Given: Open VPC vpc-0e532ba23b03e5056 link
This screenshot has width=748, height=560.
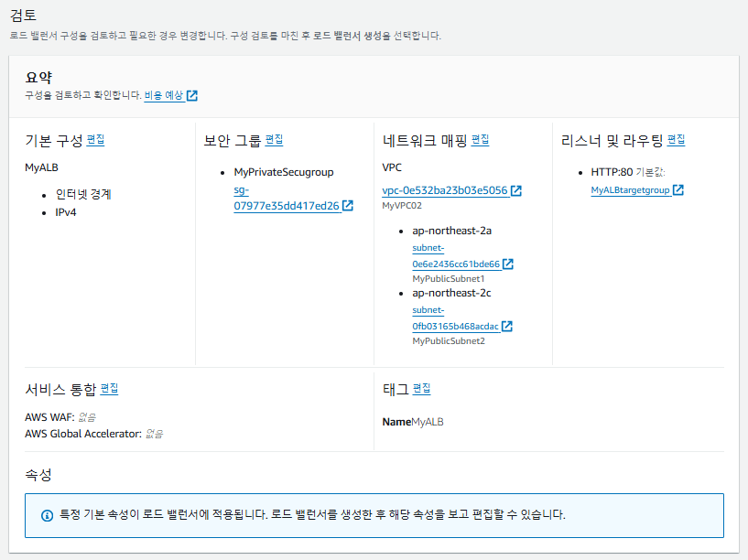Looking at the screenshot, I should coord(445,190).
